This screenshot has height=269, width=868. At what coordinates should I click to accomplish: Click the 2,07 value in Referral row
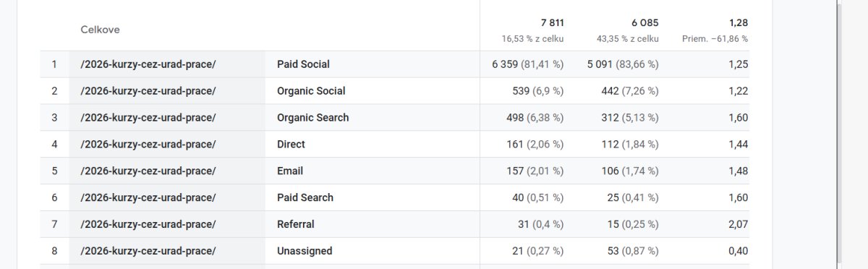click(739, 224)
